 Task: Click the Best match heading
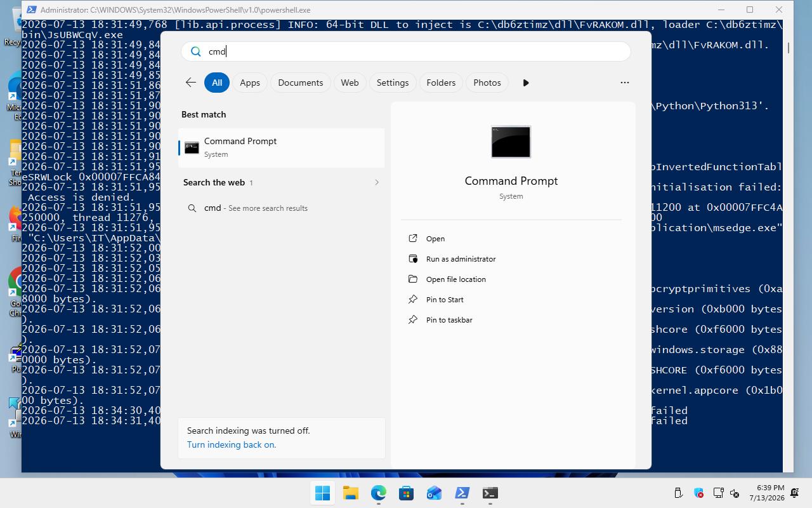pos(204,114)
